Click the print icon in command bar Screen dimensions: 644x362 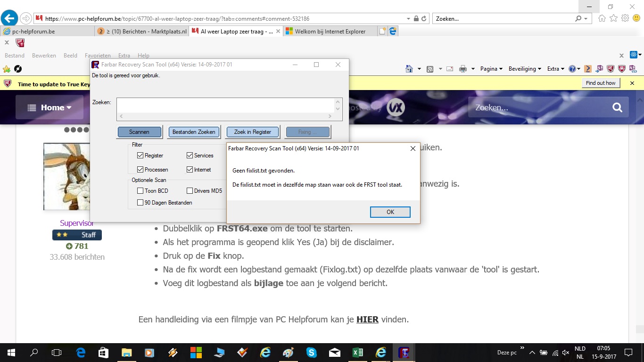tap(463, 69)
